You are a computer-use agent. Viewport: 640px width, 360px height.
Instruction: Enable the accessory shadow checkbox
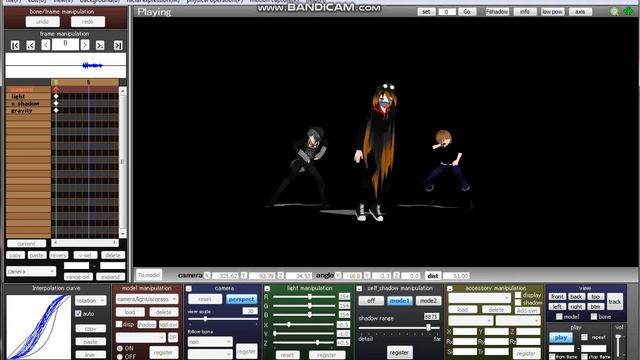(x=518, y=302)
